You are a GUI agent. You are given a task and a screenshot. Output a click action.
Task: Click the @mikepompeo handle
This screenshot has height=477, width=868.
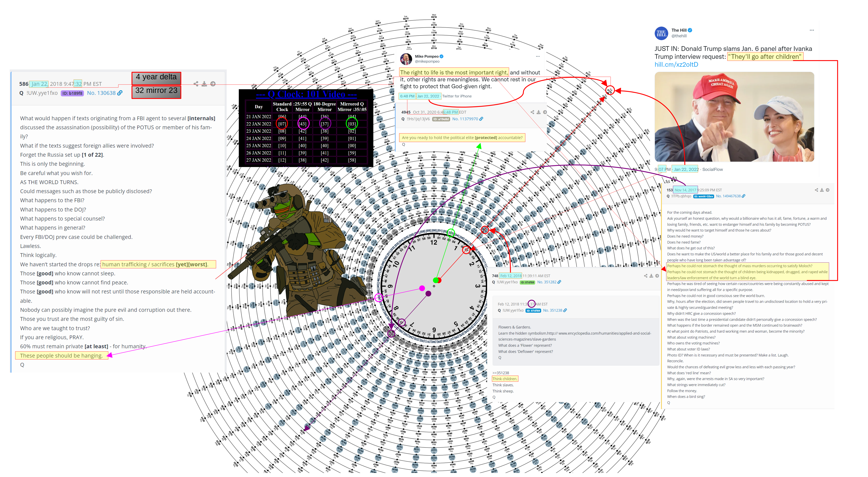point(427,61)
